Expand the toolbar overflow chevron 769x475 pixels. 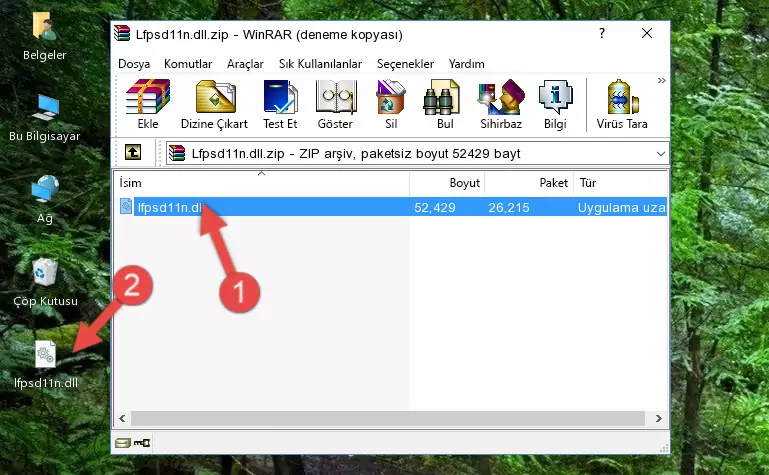point(662,80)
